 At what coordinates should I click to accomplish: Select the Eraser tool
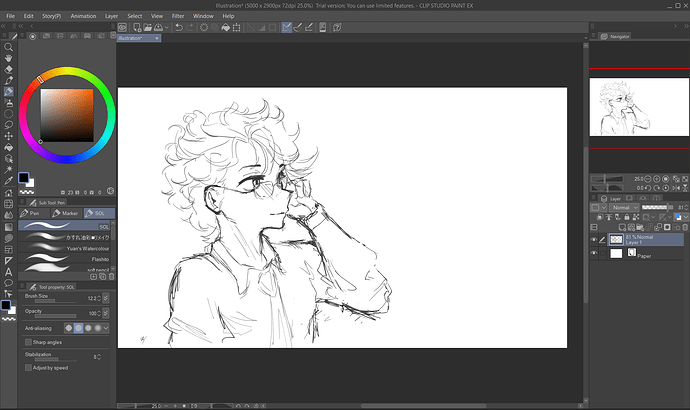(8, 69)
